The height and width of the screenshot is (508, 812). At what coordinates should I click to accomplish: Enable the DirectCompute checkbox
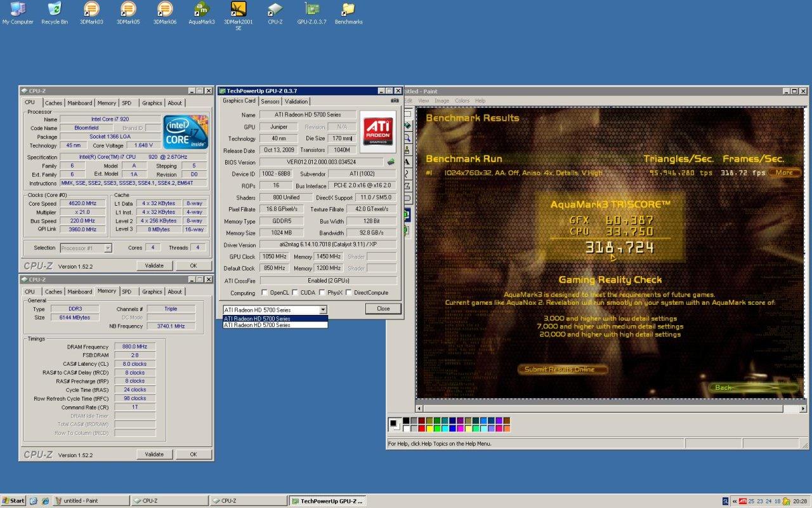click(348, 293)
